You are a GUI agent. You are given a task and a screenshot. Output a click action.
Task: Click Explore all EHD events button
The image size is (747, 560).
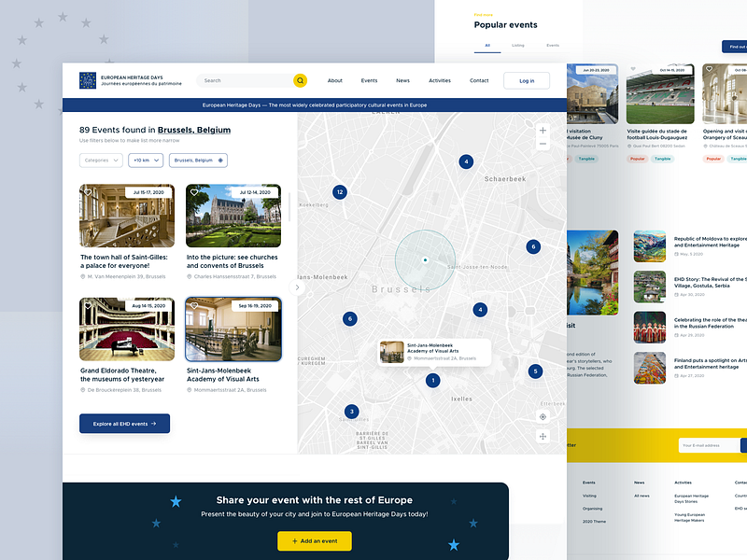(124, 424)
